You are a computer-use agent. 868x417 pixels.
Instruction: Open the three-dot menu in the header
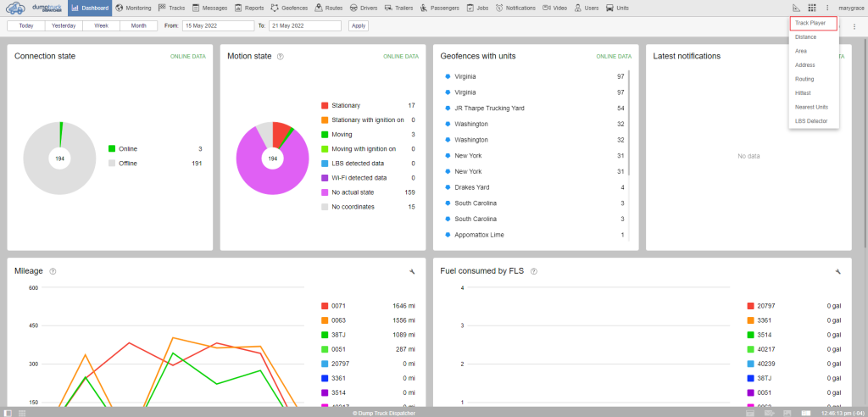click(827, 8)
